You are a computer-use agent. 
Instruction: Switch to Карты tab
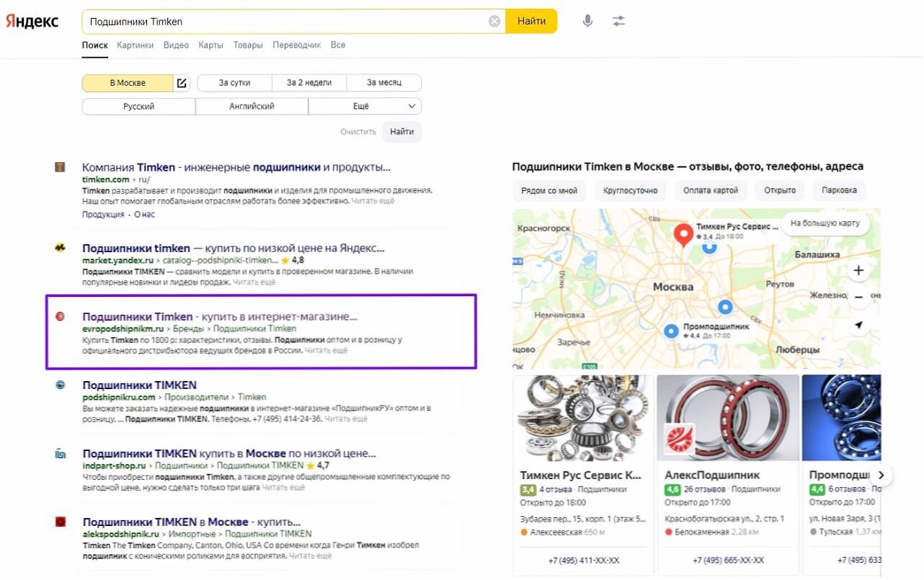coord(210,45)
